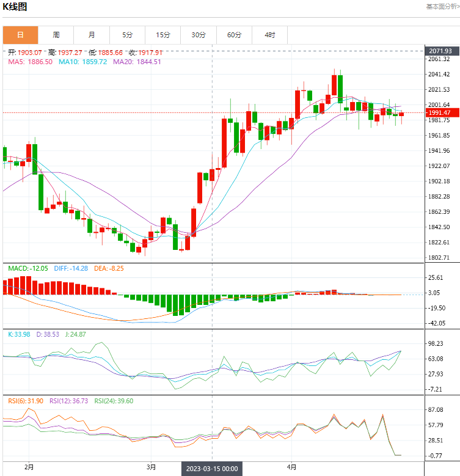Click the 4月 time axis label
460x476 pixels.
click(291, 467)
